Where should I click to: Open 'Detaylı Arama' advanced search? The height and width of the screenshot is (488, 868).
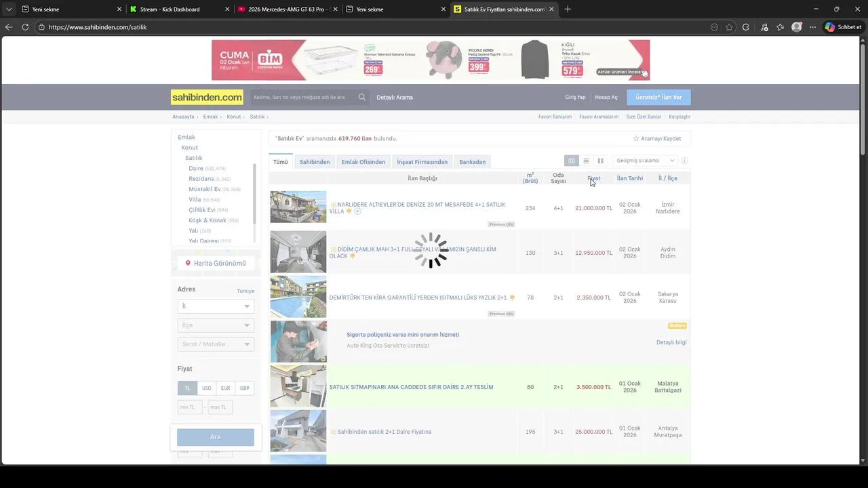pos(395,98)
